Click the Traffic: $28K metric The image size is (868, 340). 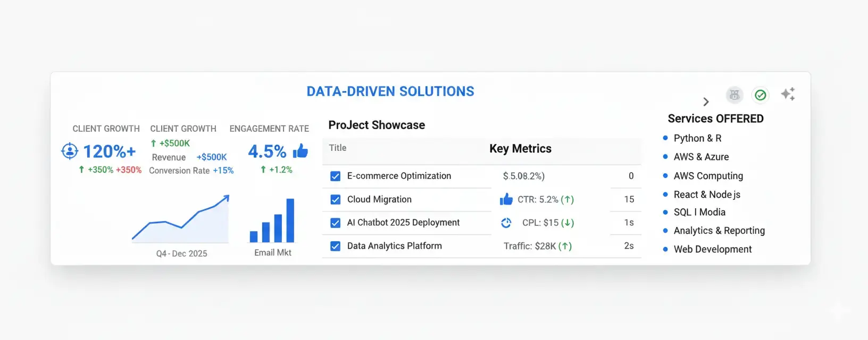tap(538, 246)
